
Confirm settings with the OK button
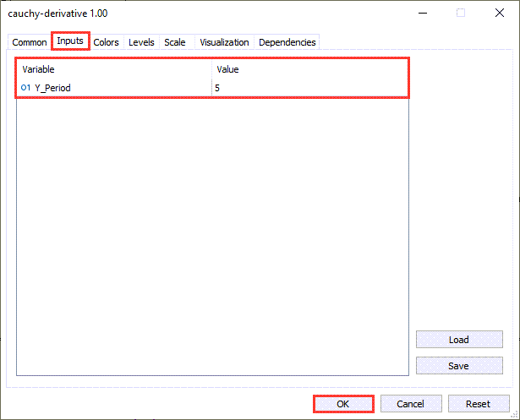pos(342,404)
